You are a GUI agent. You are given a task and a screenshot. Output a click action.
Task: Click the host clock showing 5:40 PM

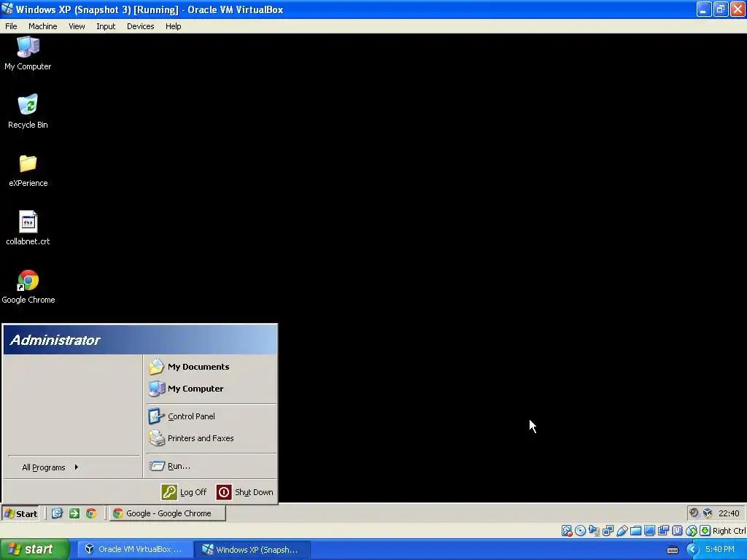coord(720,549)
